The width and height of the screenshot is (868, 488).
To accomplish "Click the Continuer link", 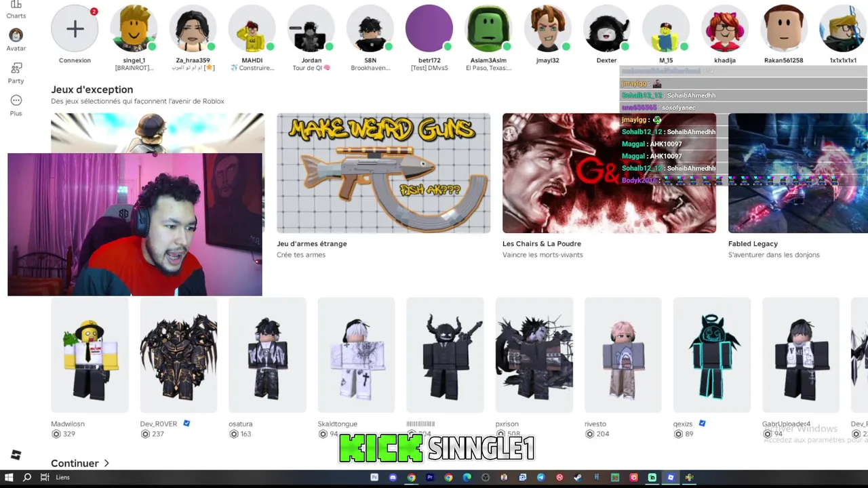I will 80,464.
